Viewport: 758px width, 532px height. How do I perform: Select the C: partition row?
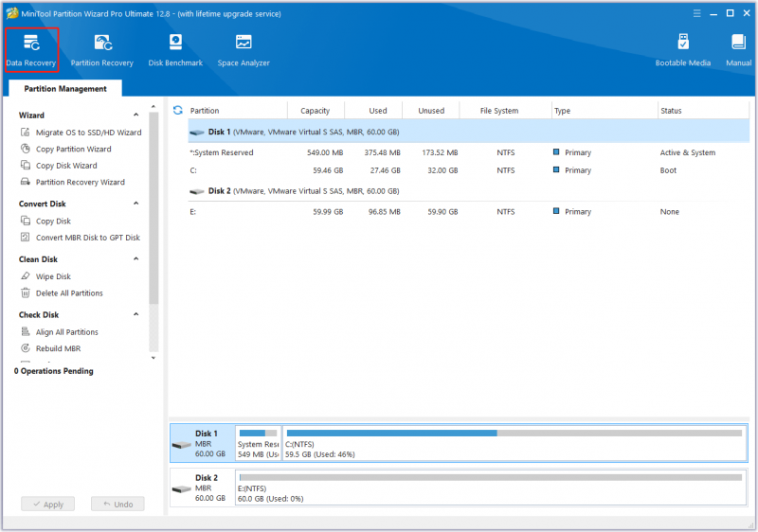click(x=468, y=170)
